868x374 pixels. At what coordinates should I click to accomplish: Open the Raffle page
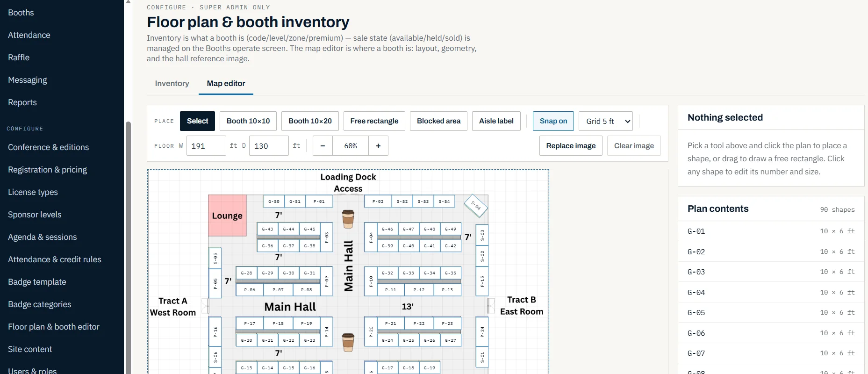point(19,58)
